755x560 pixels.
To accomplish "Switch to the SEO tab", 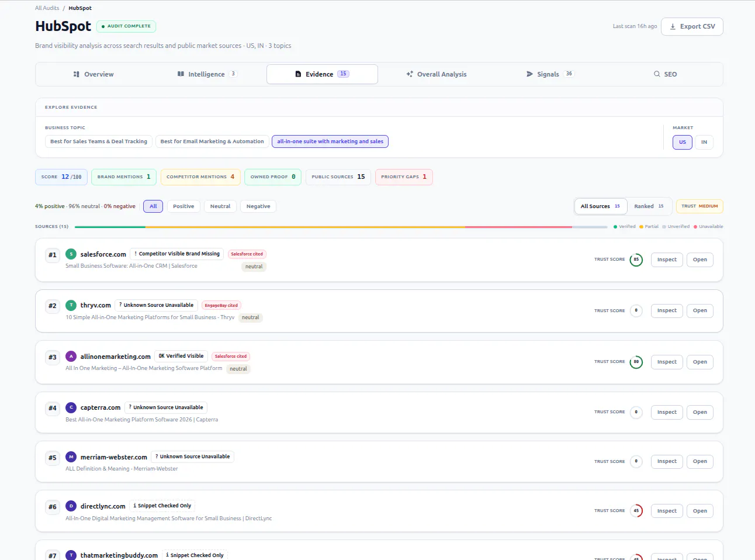I will point(665,74).
